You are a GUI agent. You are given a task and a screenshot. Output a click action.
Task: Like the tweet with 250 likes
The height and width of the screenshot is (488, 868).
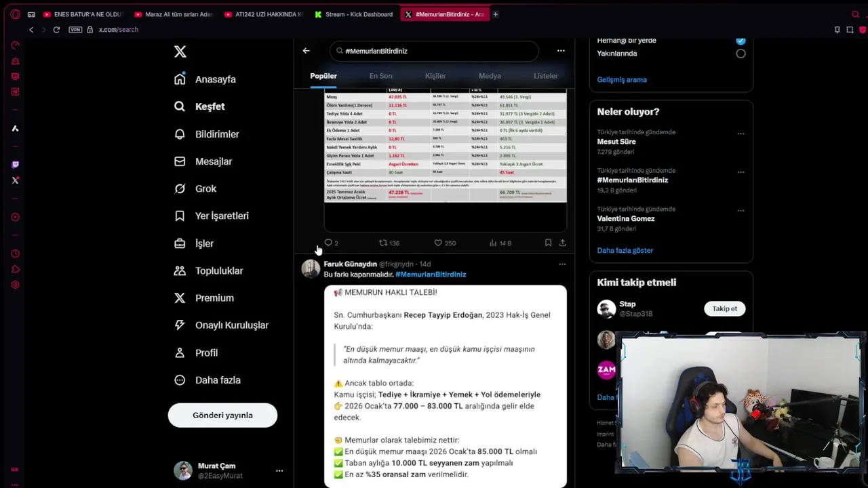point(445,243)
